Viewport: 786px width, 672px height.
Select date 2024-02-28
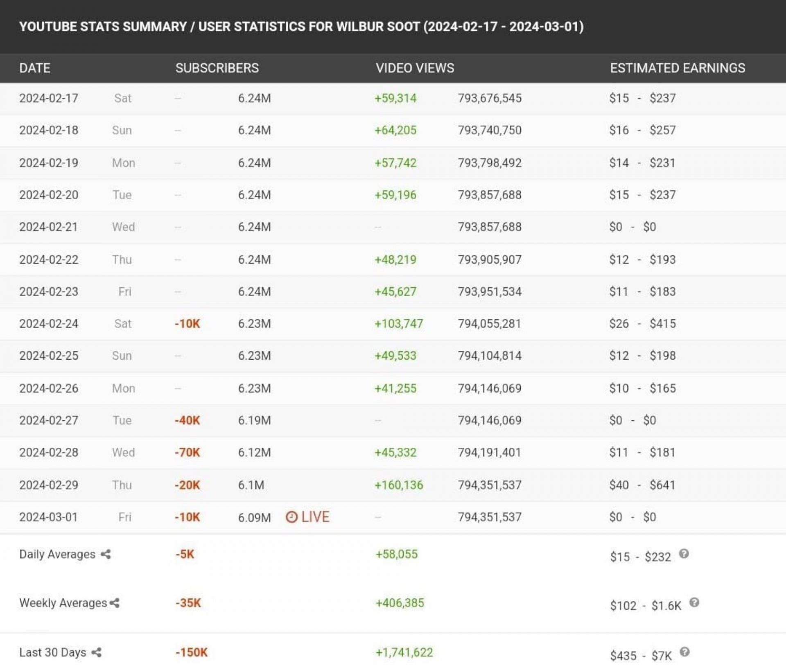coord(49,452)
